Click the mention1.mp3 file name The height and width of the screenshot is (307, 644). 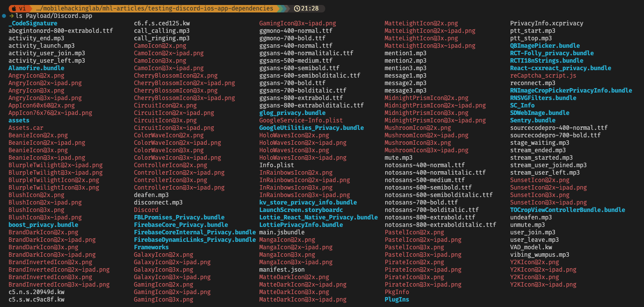[x=406, y=53]
